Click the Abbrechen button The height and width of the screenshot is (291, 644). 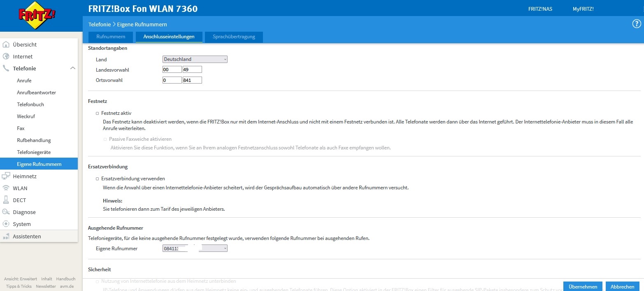[x=622, y=286]
